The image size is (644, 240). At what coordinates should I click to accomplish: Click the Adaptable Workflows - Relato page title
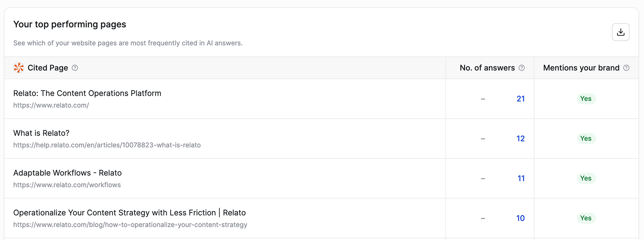(x=67, y=173)
